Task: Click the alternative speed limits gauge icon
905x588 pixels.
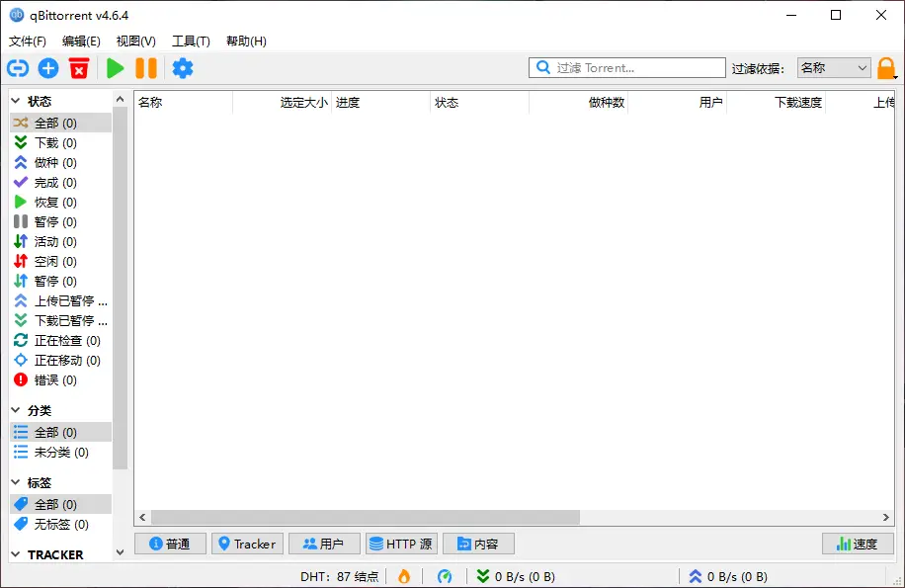Action: click(x=445, y=576)
